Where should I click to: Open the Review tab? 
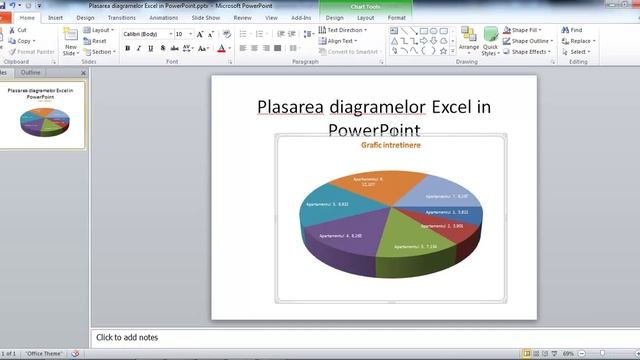tap(242, 18)
